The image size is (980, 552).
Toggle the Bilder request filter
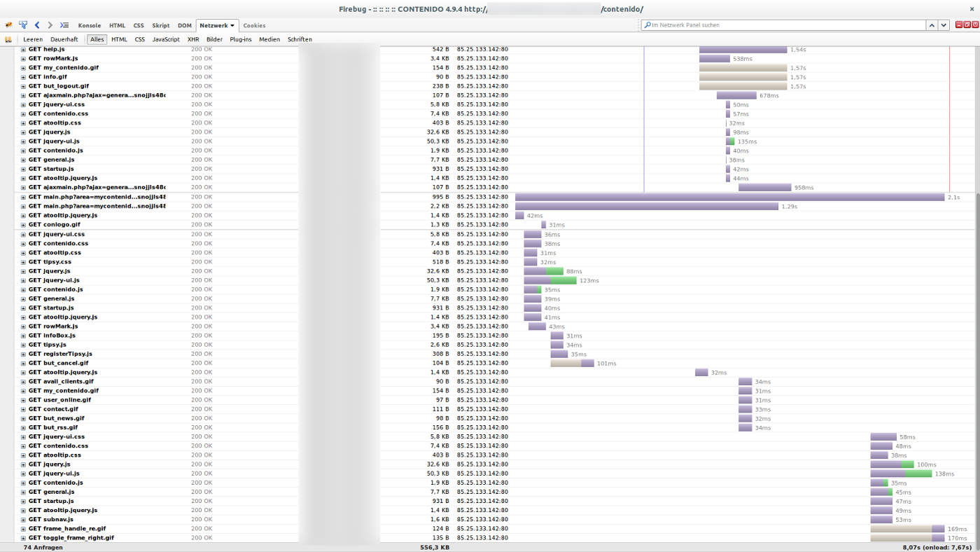(214, 40)
